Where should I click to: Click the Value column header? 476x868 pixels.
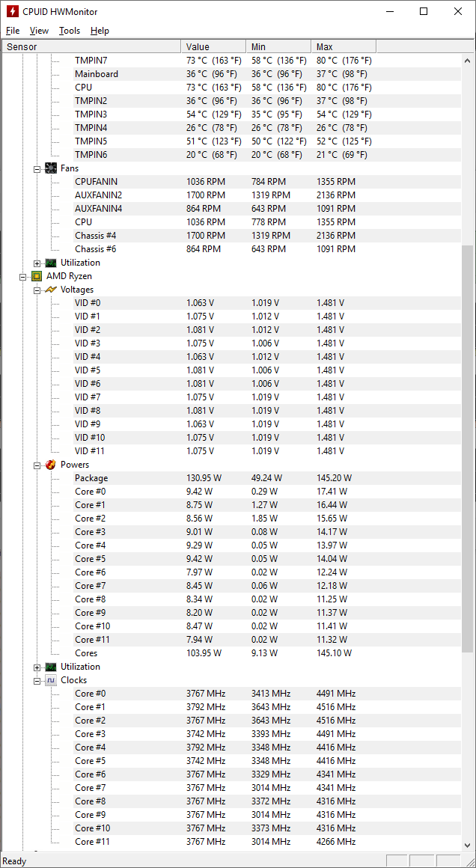(x=213, y=46)
